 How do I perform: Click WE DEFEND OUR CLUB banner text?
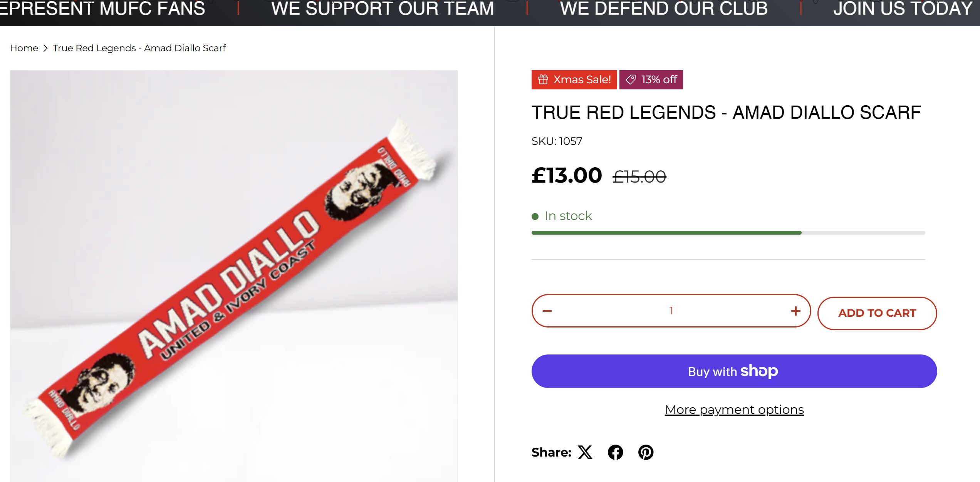point(663,8)
